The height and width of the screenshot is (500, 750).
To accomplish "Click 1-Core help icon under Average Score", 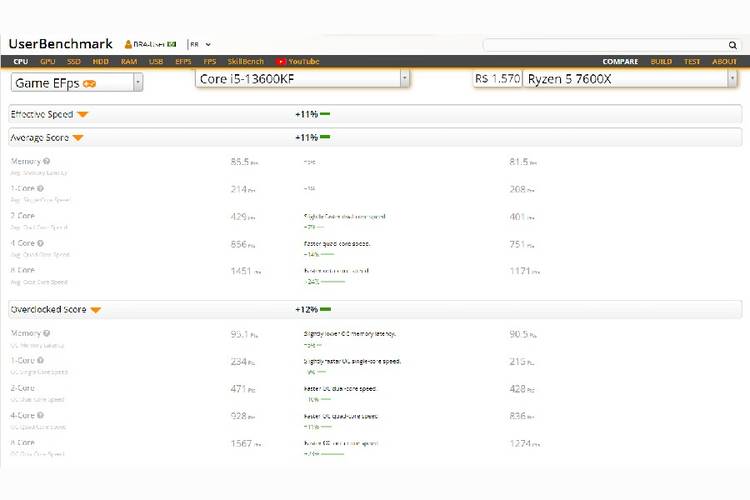I will click(40, 189).
